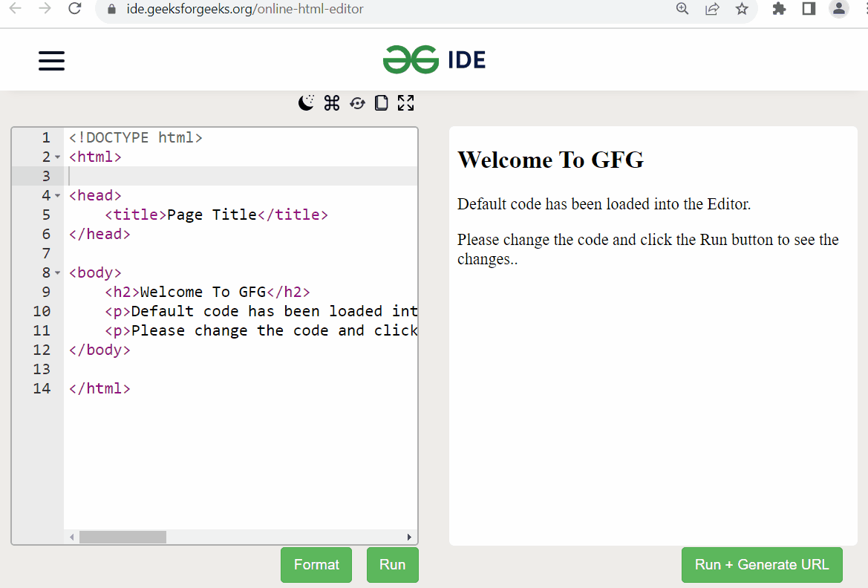Run the HTML code
Image resolution: width=868 pixels, height=588 pixels.
(x=392, y=564)
